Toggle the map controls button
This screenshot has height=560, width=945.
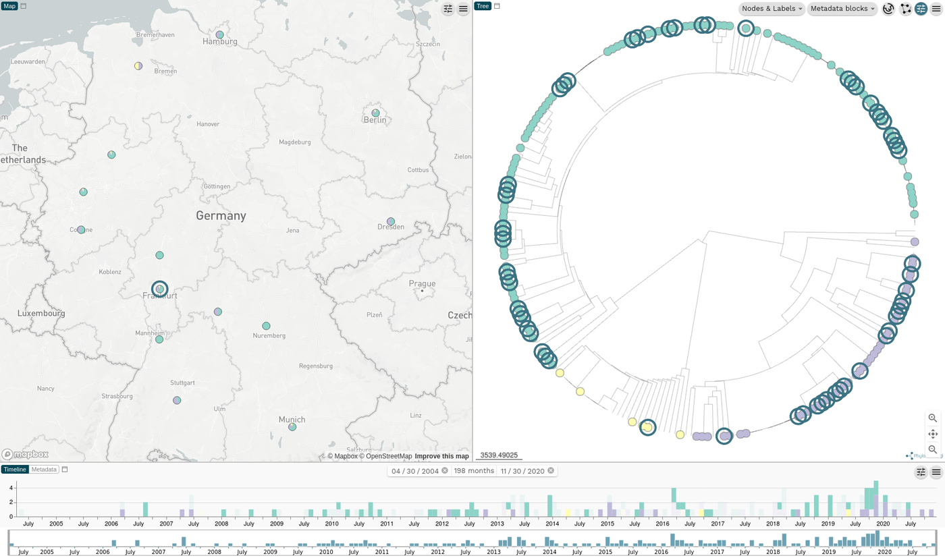(x=448, y=9)
